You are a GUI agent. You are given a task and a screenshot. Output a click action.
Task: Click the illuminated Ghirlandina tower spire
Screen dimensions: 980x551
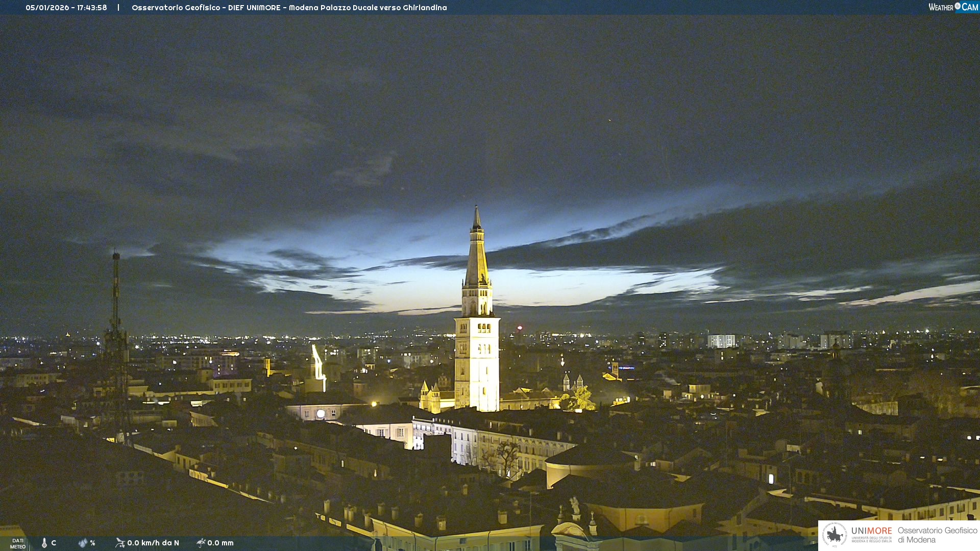tap(477, 255)
